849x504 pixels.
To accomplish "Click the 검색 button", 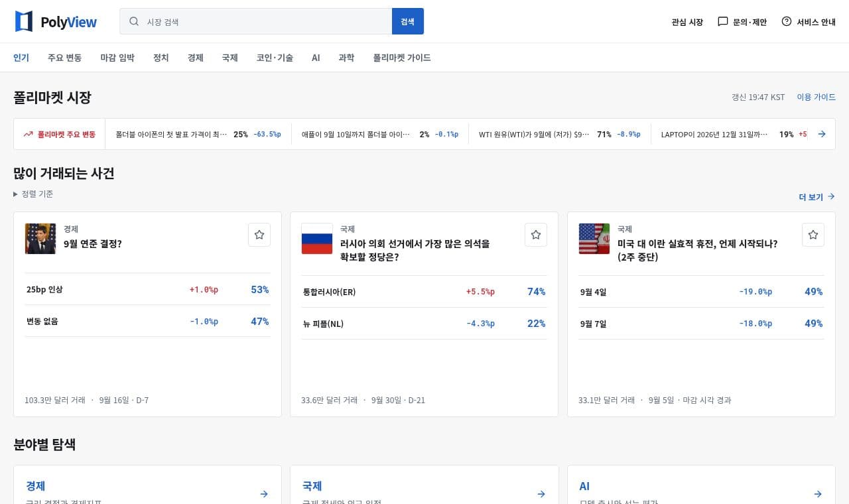I will pos(408,21).
